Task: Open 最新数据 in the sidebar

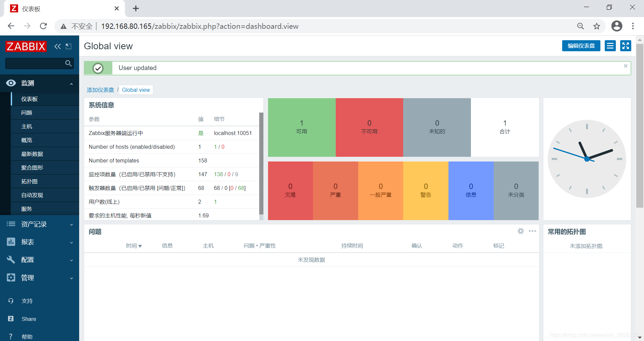Action: 45,154
